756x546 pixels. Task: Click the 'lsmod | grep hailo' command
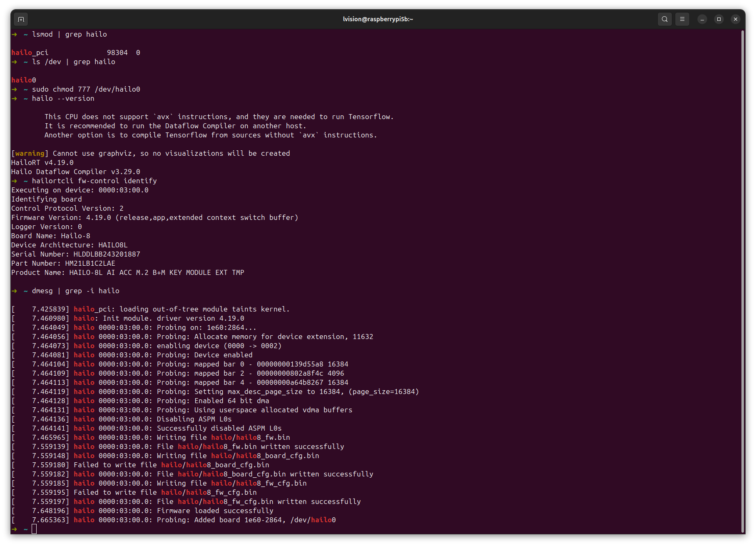click(70, 35)
